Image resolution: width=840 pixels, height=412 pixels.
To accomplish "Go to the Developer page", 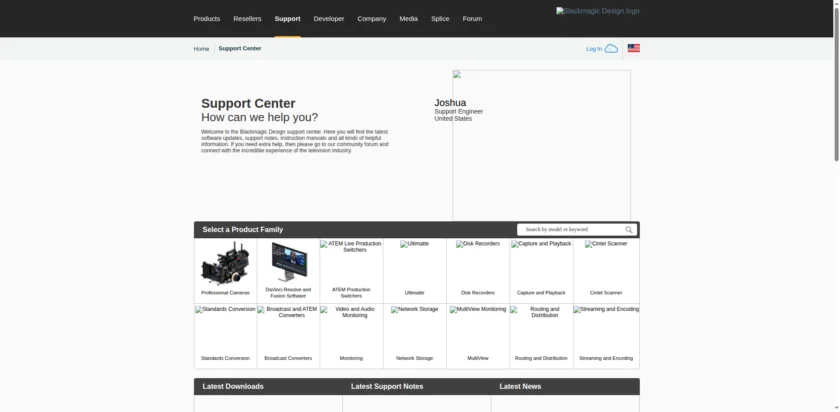I will point(328,19).
